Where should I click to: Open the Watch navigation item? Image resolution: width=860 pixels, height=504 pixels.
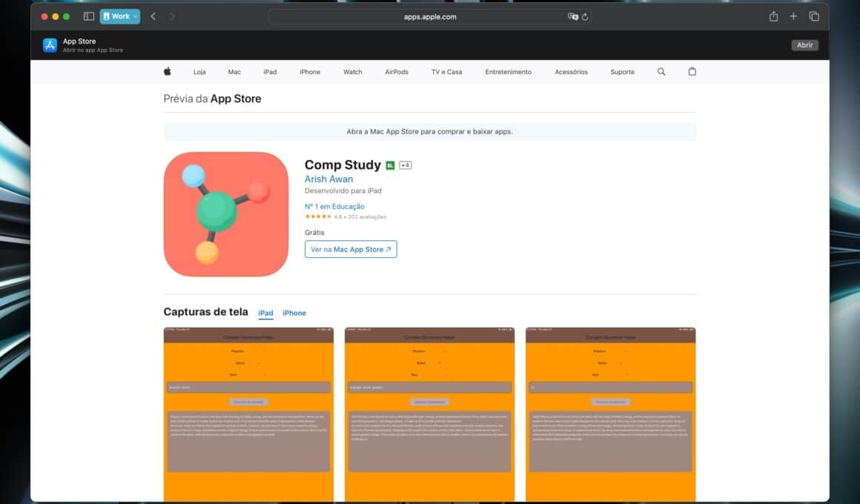pyautogui.click(x=353, y=72)
